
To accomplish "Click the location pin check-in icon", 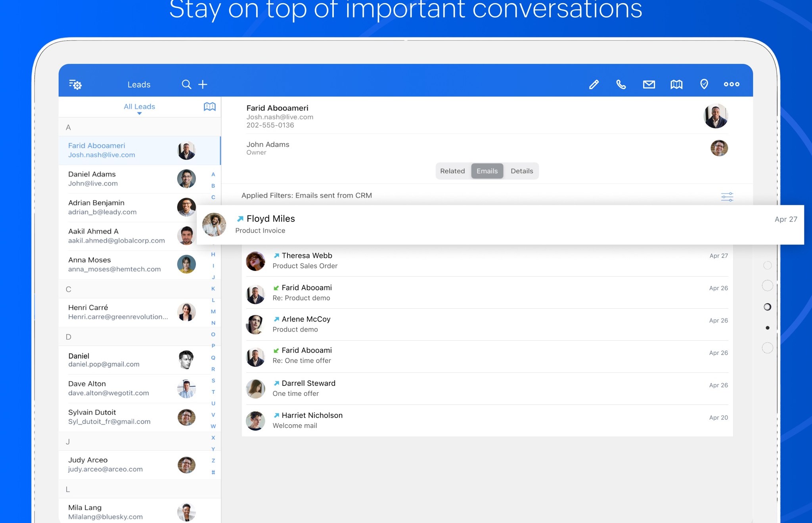I will (x=704, y=84).
